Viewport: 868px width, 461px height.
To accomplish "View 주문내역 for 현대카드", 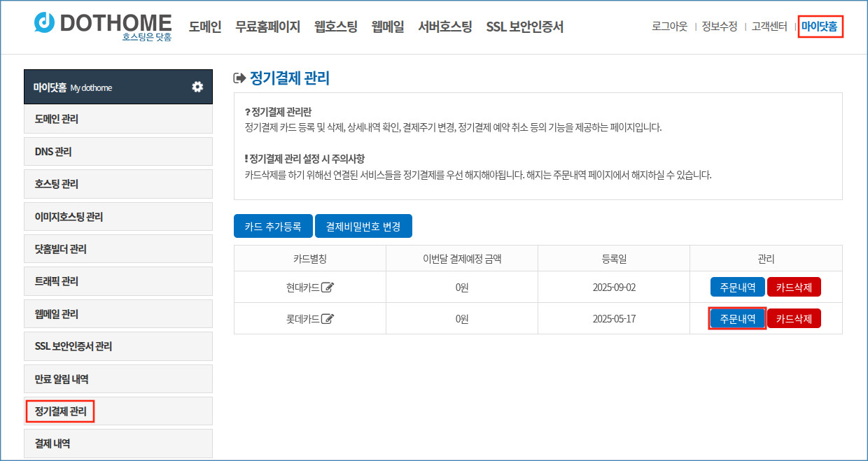I will click(x=738, y=288).
